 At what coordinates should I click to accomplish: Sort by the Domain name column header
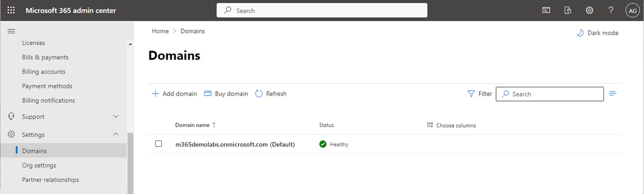pyautogui.click(x=192, y=125)
